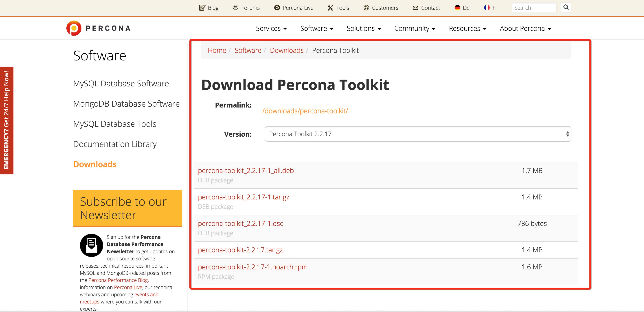Click the Percona Live circle icon
Image resolution: width=644 pixels, height=312 pixels.
coord(277,8)
